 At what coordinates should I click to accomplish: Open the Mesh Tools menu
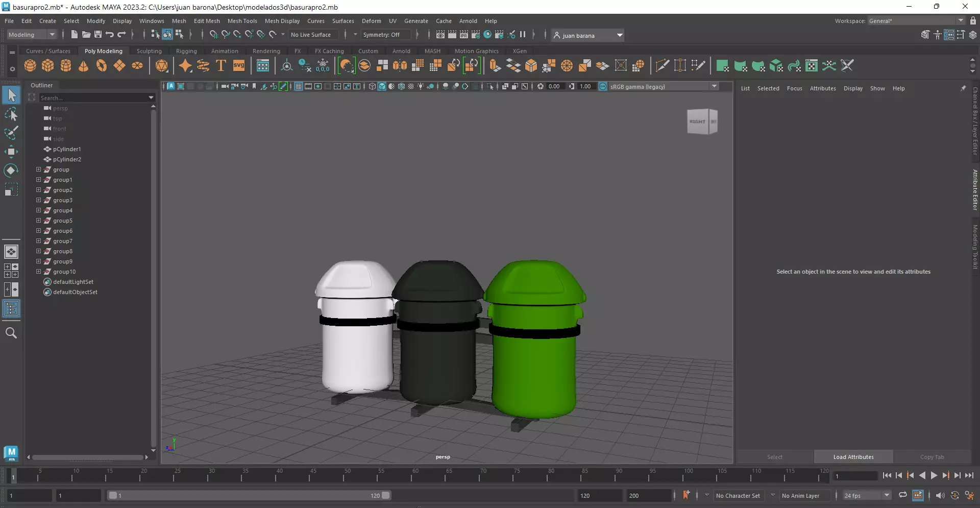pos(242,21)
